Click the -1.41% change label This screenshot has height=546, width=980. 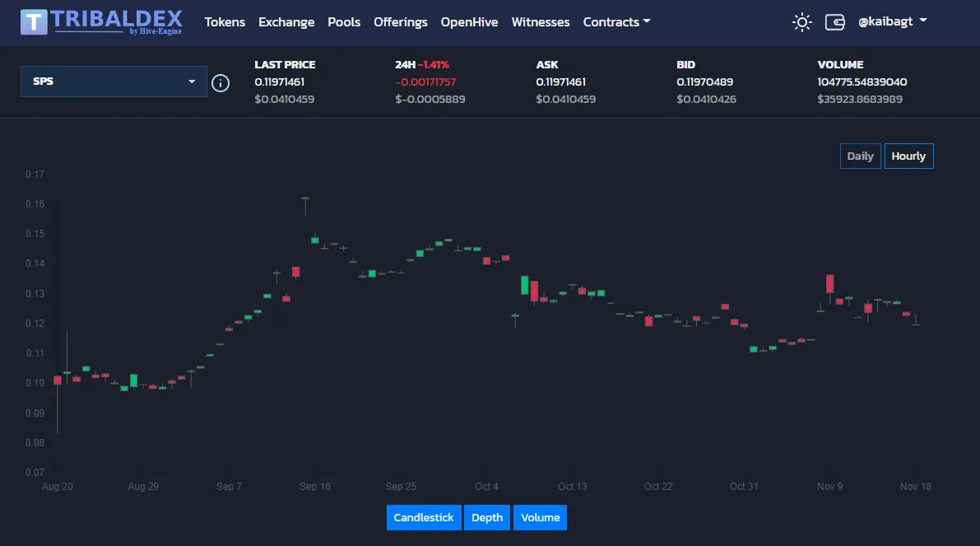click(434, 64)
